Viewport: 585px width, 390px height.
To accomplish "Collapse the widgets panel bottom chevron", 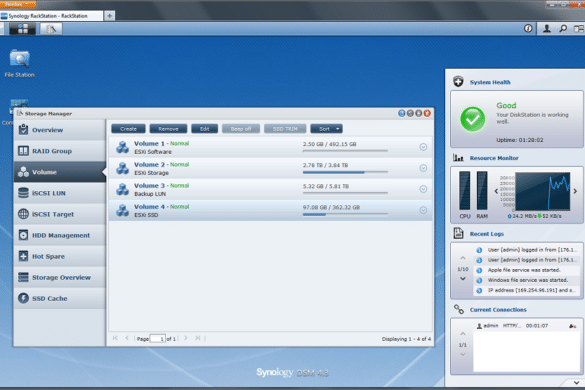I will [576, 383].
